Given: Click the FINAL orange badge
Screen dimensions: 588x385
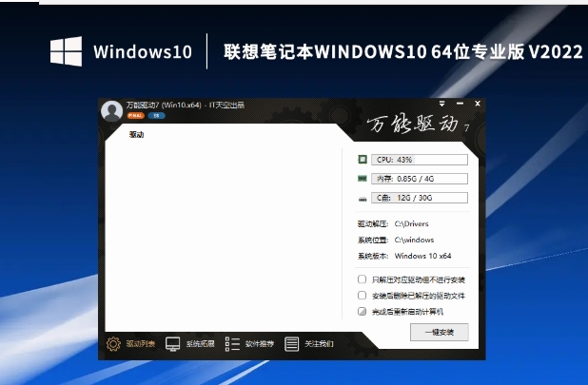Looking at the screenshot, I should 134,116.
